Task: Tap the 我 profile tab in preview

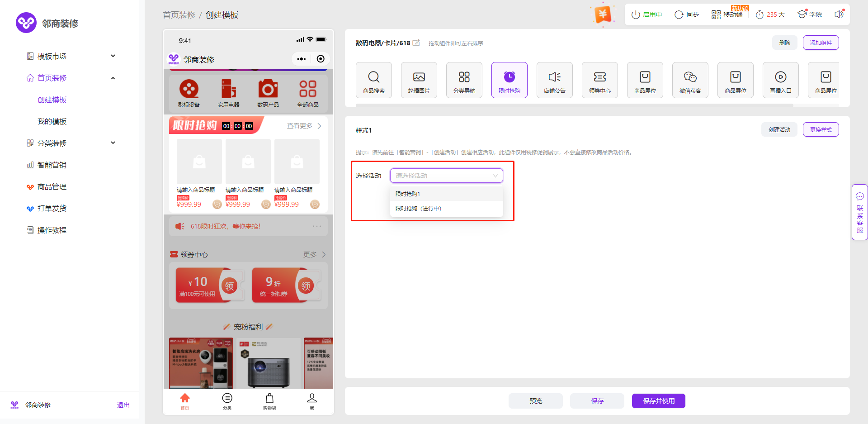Action: pyautogui.click(x=312, y=401)
